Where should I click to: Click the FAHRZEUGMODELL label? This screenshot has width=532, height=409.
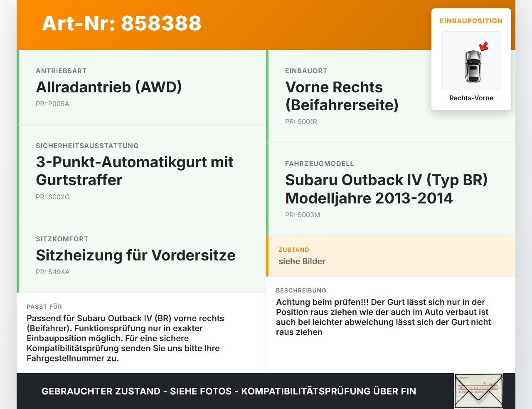click(320, 164)
